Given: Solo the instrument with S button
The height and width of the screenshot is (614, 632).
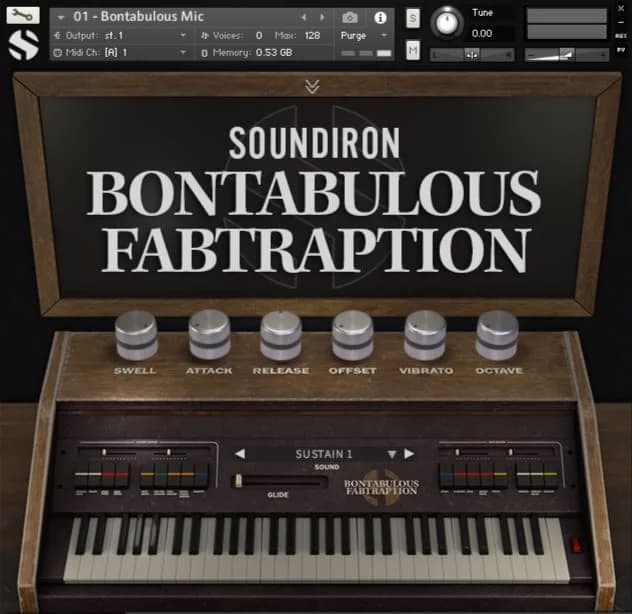Looking at the screenshot, I should [x=412, y=18].
